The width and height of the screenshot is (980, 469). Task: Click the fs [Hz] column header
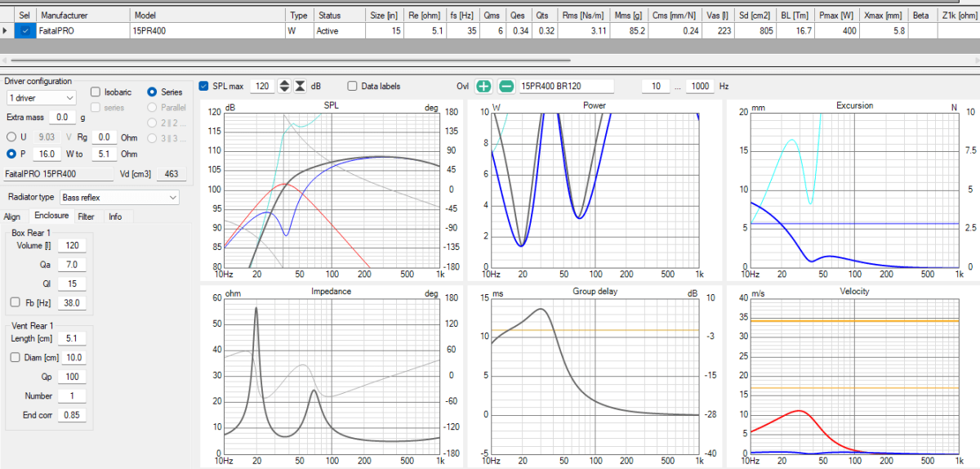[x=464, y=16]
